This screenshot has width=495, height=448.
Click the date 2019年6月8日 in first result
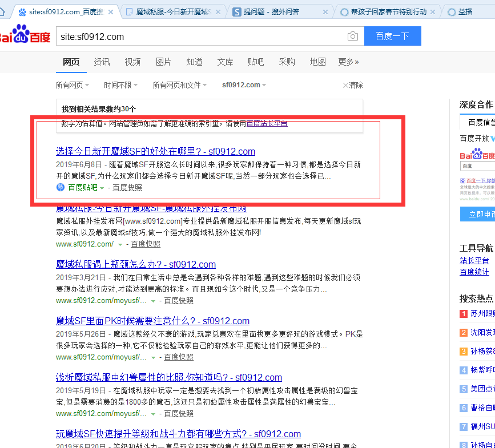79,165
